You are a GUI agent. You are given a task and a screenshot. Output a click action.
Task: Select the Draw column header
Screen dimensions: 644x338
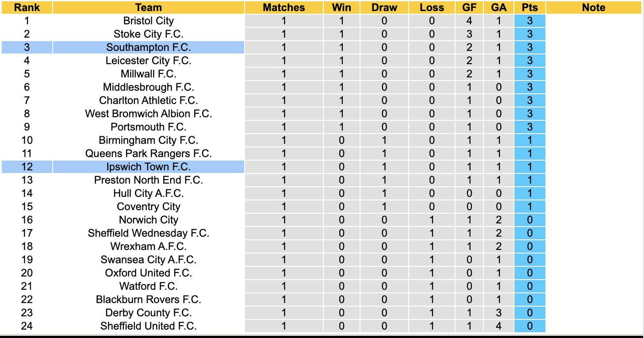[384, 8]
